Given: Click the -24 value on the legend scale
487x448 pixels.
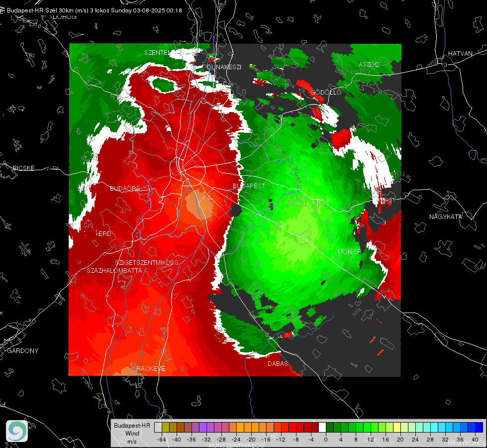Looking at the screenshot, I should [236, 440].
